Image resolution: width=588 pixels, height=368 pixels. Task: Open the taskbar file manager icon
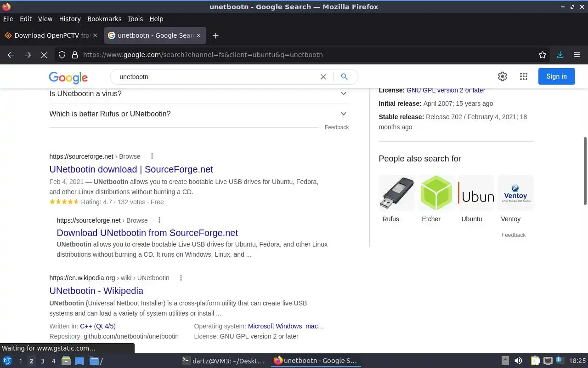tap(66, 361)
